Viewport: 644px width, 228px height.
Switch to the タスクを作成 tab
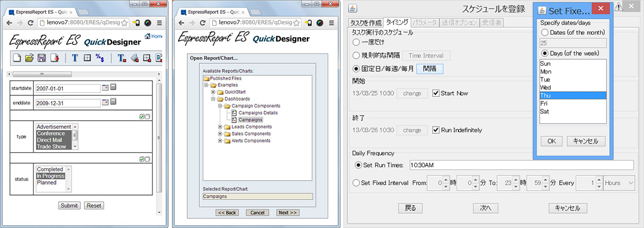click(x=366, y=23)
